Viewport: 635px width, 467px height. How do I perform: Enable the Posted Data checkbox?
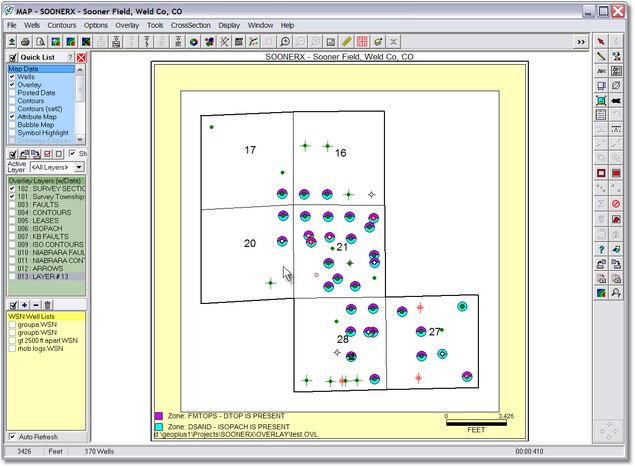tap(12, 93)
